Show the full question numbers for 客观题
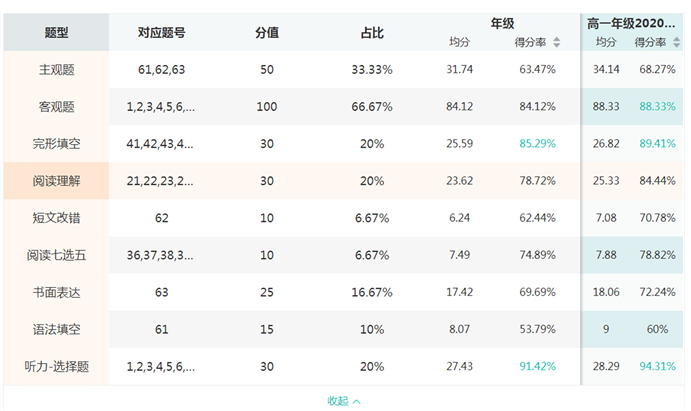Screen dimensions: 691x411 [161, 107]
